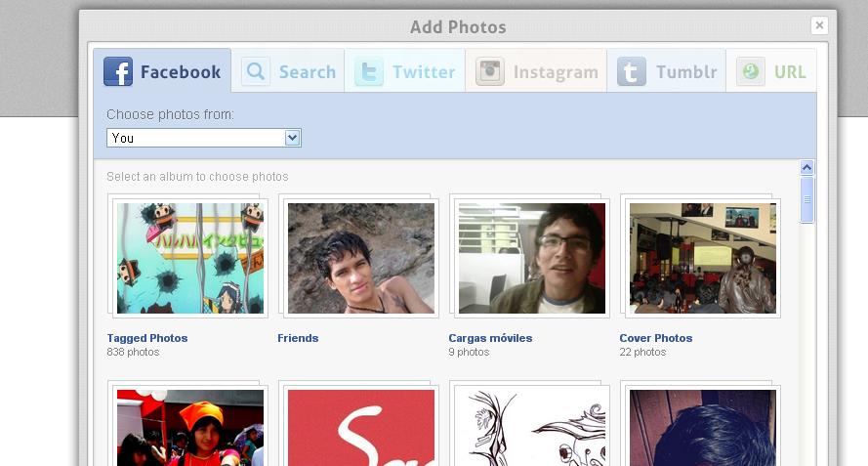Click the Tumblr logo icon
This screenshot has height=466, width=868.
(632, 71)
